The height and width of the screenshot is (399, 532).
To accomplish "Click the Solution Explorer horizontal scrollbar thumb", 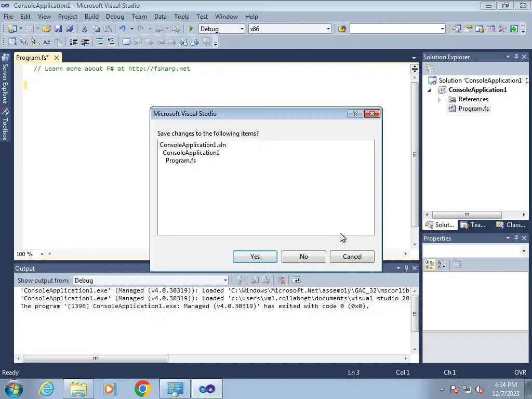I will coord(467,215).
